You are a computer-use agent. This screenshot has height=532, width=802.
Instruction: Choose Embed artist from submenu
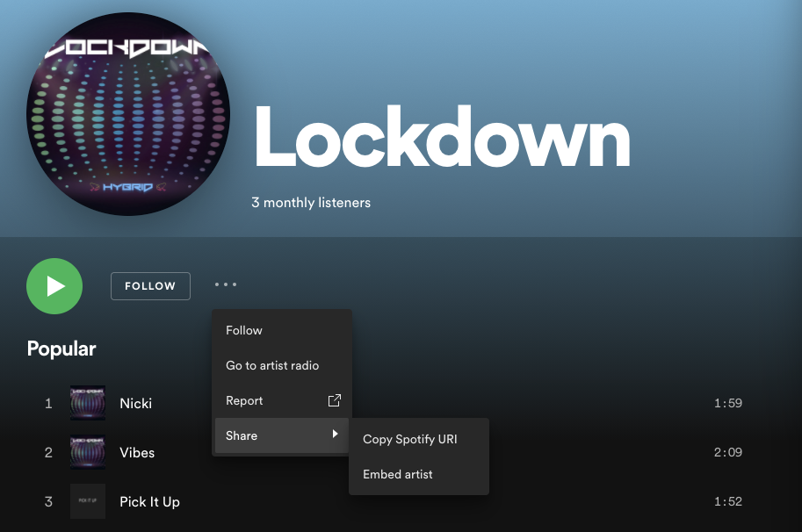(x=398, y=474)
